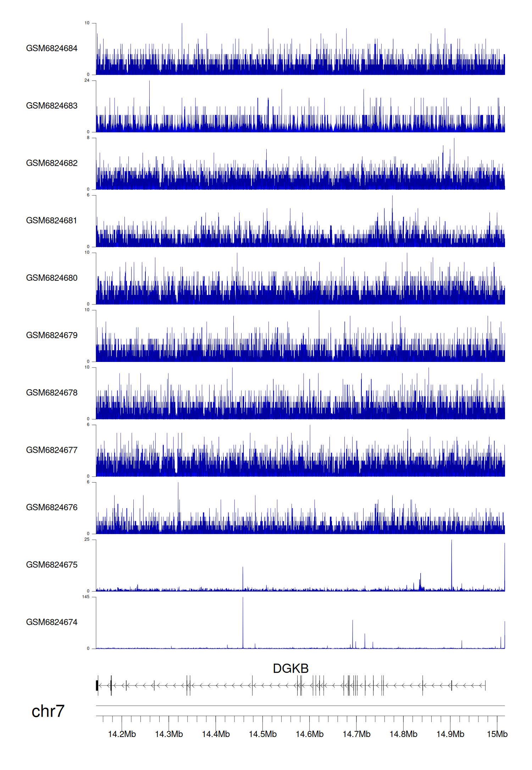Viewport: 532px width, 770px height.
Task: Click the 14.7Mb axis label
Action: tap(356, 734)
